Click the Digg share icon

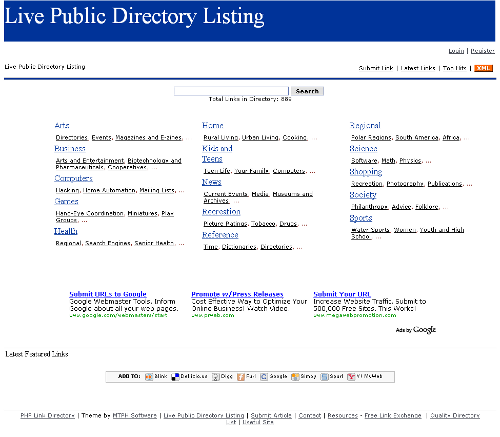click(x=216, y=377)
